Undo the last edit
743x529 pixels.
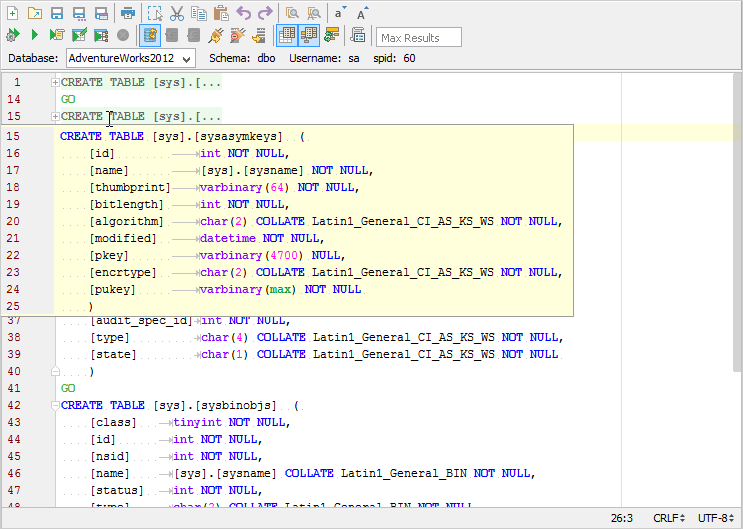244,13
